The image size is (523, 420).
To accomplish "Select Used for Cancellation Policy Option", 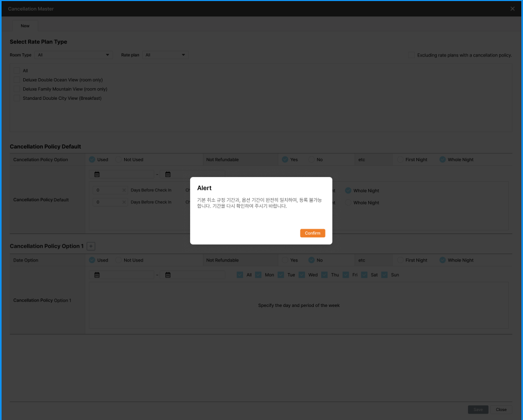I will pos(92,160).
